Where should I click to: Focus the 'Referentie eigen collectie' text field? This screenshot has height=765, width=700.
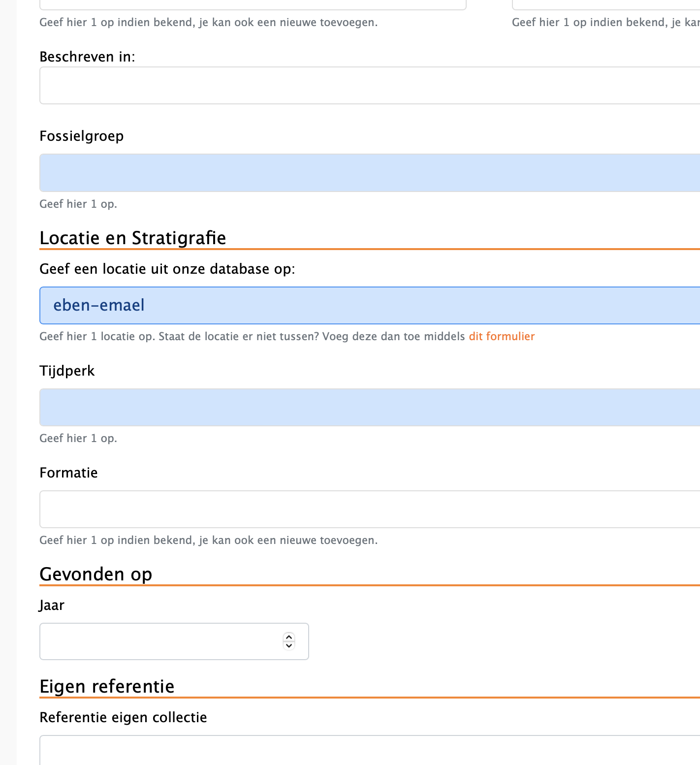369,751
